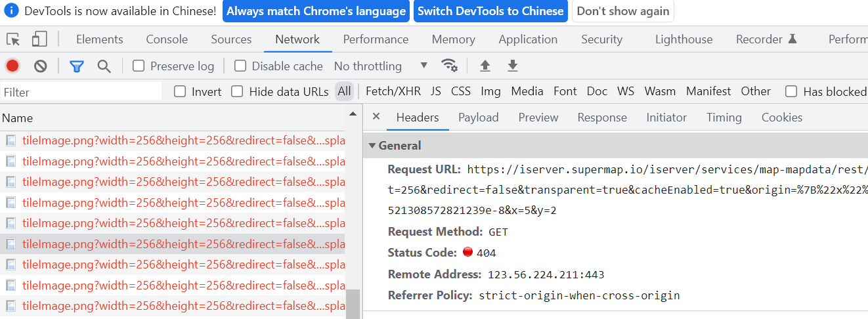
Task: Export HAR file with download arrow
Action: click(x=513, y=66)
